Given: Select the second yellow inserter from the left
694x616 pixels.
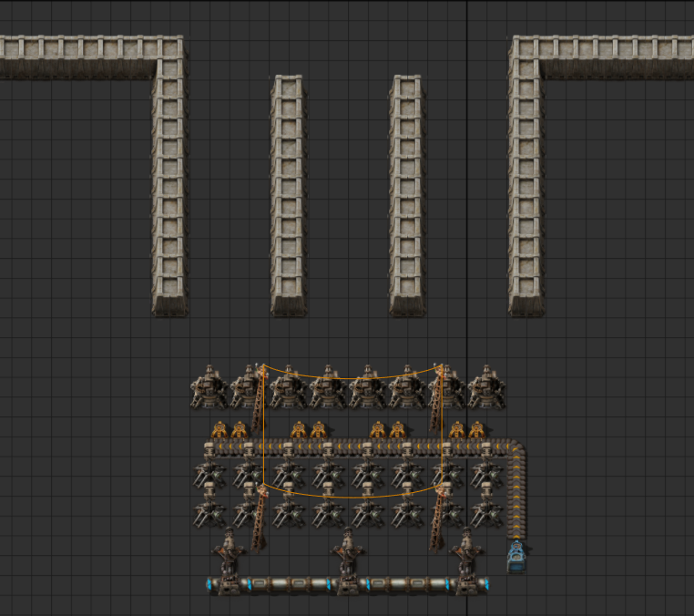Looking at the screenshot, I should click(x=239, y=429).
